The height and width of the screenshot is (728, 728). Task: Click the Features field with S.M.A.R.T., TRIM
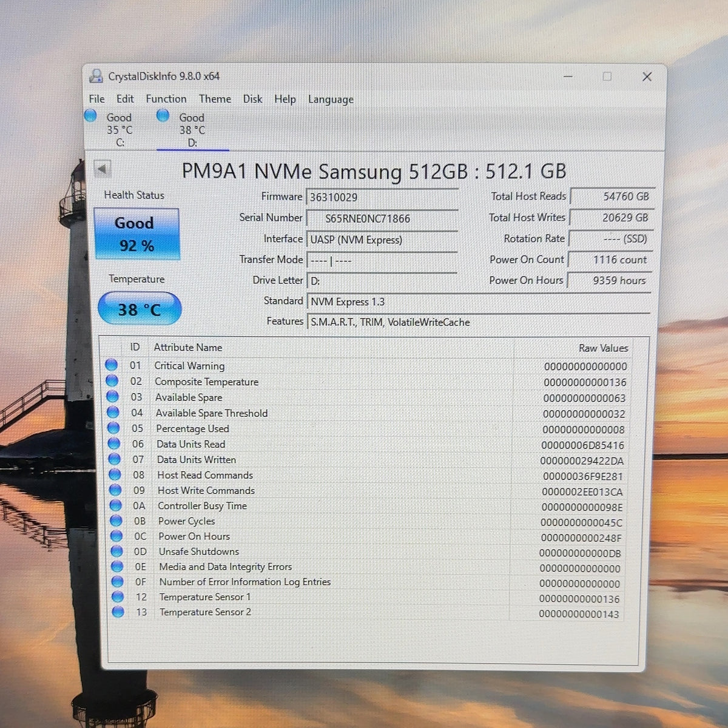(x=479, y=322)
